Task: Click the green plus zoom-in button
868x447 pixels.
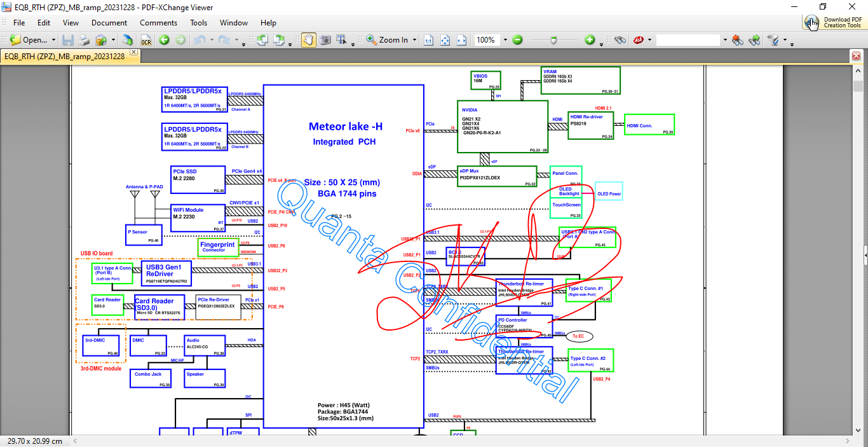Action: (x=590, y=40)
